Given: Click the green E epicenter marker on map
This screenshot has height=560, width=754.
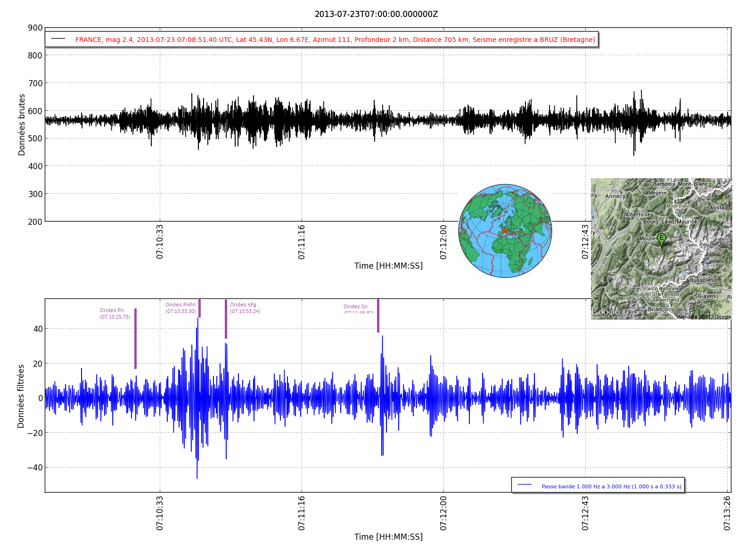Looking at the screenshot, I should tap(662, 239).
